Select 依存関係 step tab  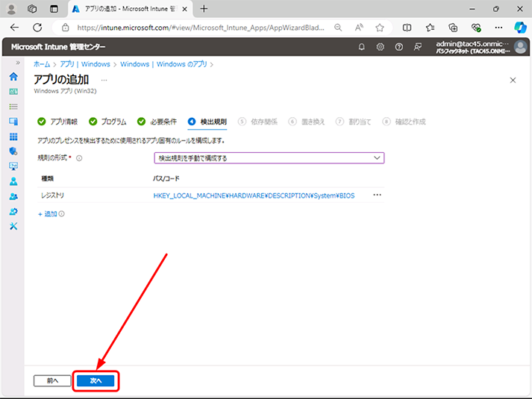[258, 122]
